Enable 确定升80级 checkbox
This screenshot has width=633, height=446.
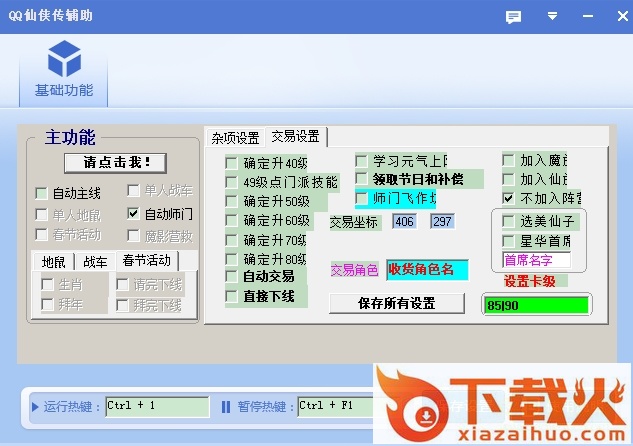click(231, 258)
